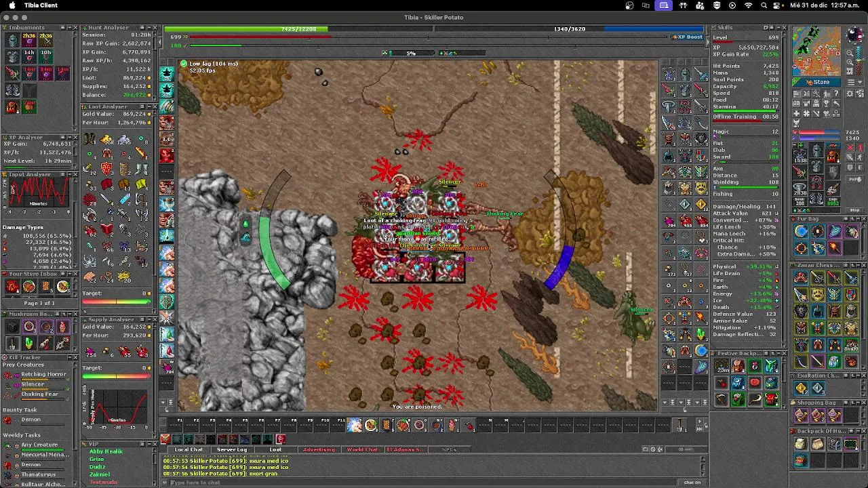868x488 pixels.
Task: Open Tibia Client menu in menu bar
Action: (41, 5)
